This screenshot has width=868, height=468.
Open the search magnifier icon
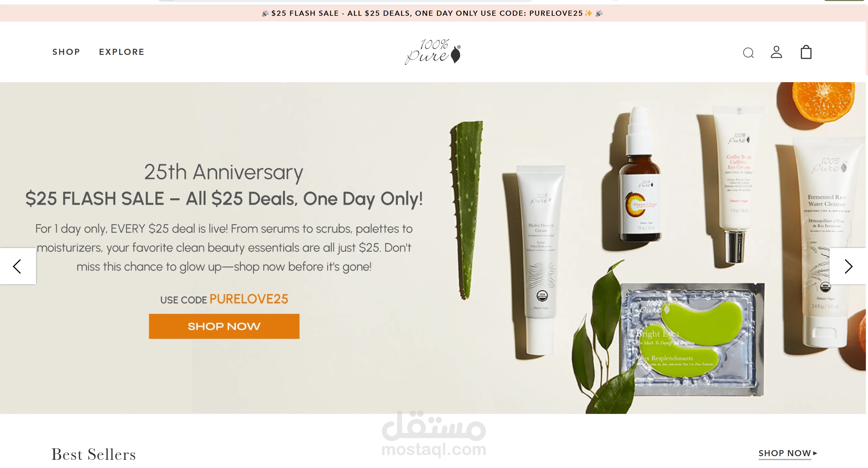pyautogui.click(x=748, y=53)
